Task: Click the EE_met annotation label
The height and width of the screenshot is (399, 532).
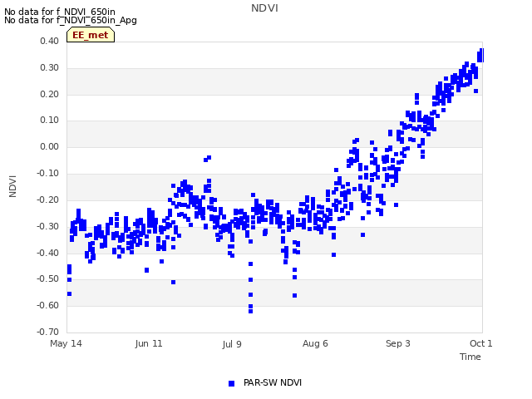Action: tap(91, 35)
